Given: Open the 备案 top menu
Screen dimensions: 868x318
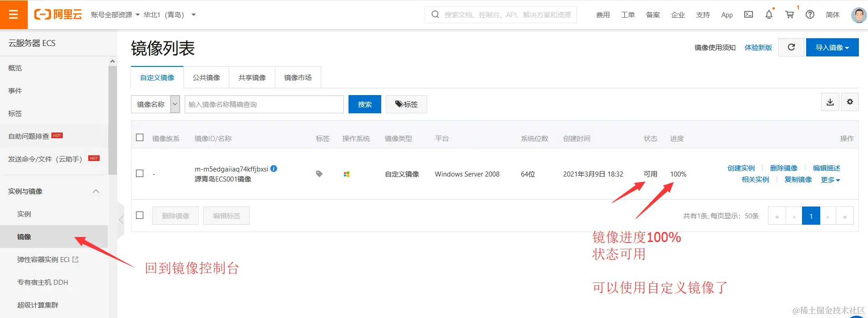Looking at the screenshot, I should tap(653, 15).
